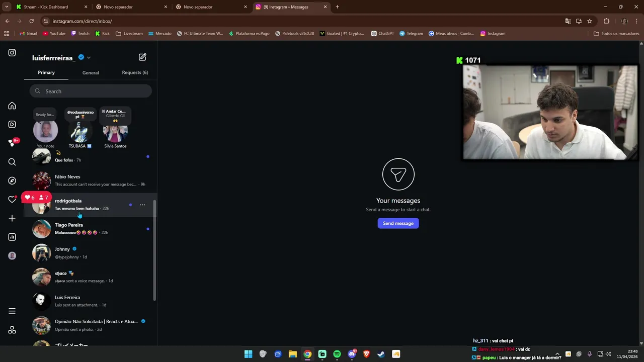Open Johnny conversation
The height and width of the screenshot is (362, 644).
point(91,253)
